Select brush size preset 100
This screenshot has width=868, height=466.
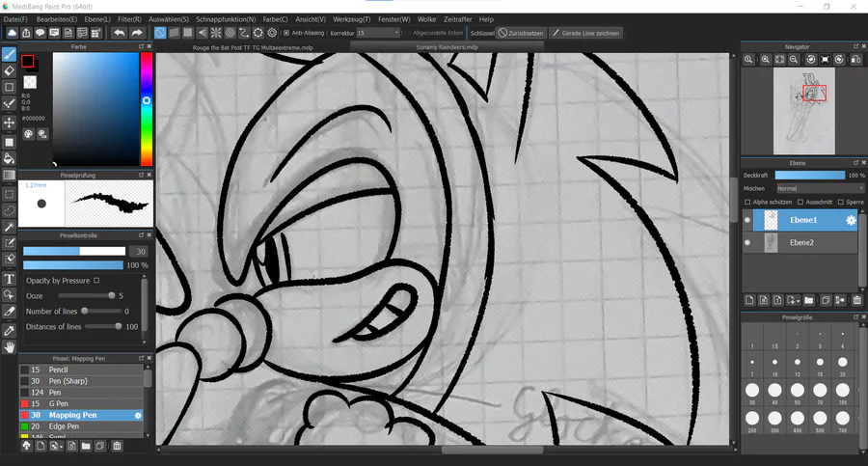(x=843, y=392)
